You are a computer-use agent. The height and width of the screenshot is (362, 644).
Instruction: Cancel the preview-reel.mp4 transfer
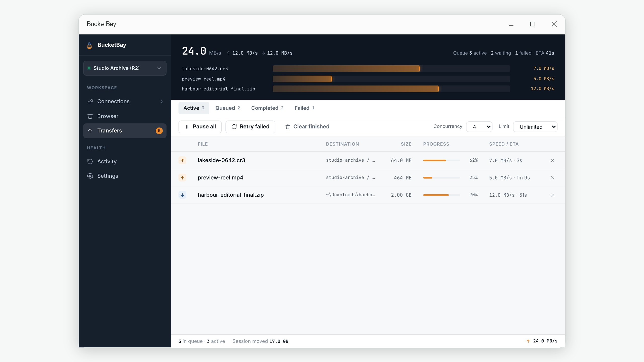coord(552,178)
